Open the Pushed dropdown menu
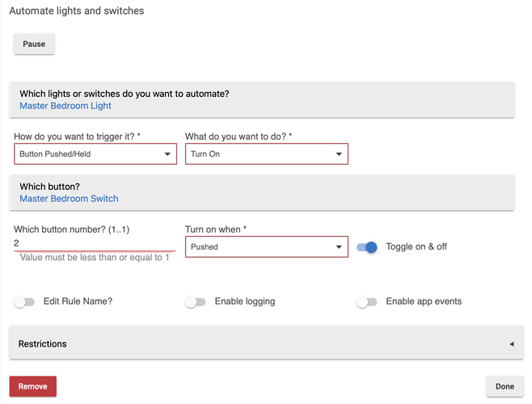 [267, 246]
